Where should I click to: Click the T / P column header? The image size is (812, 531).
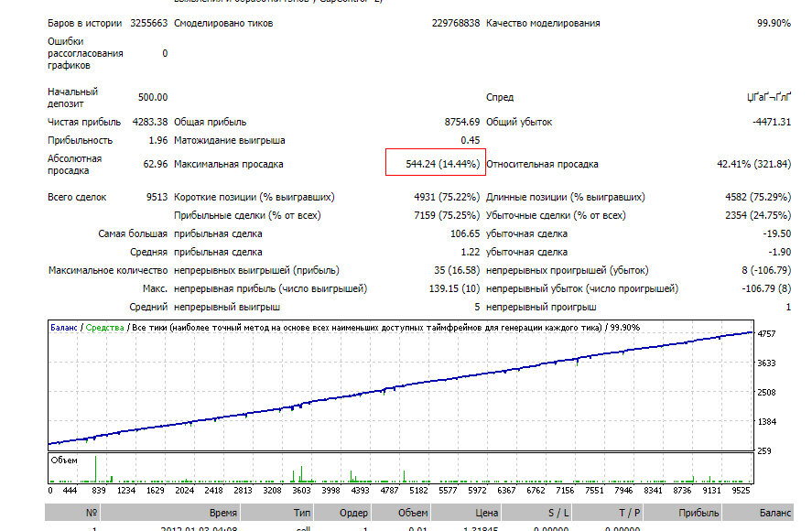point(630,513)
